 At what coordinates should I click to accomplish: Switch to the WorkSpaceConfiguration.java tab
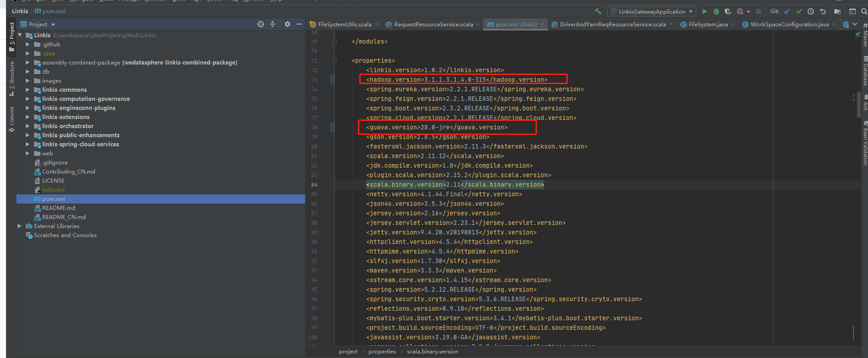(789, 25)
